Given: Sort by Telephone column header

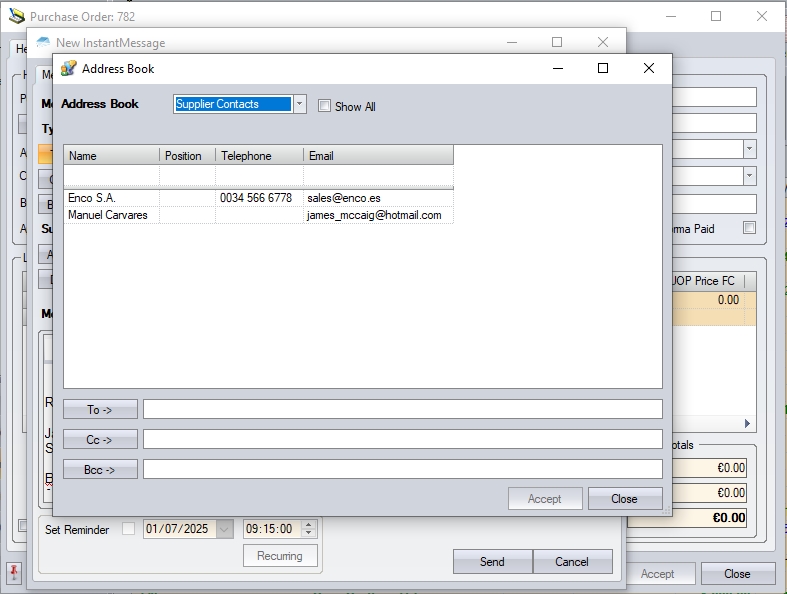Looking at the screenshot, I should pyautogui.click(x=259, y=156).
